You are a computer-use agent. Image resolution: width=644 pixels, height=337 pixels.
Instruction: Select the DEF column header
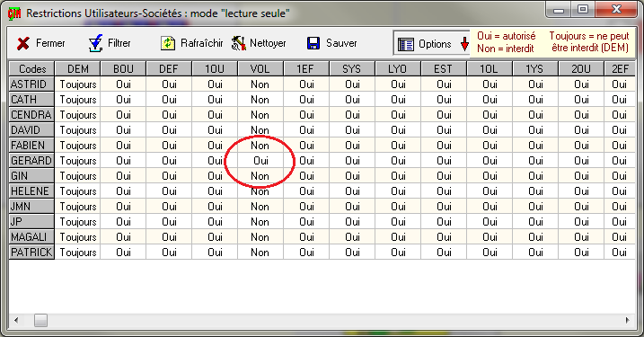[x=169, y=68]
